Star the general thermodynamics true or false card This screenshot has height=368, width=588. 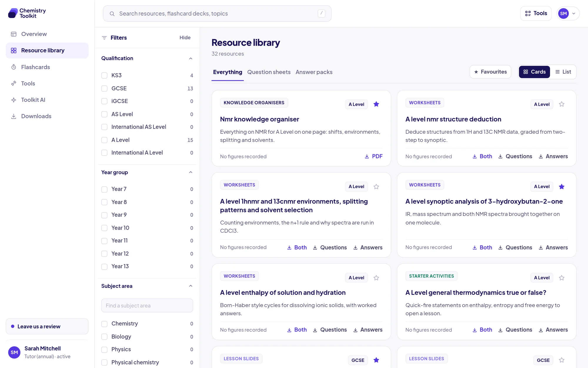coord(562,278)
